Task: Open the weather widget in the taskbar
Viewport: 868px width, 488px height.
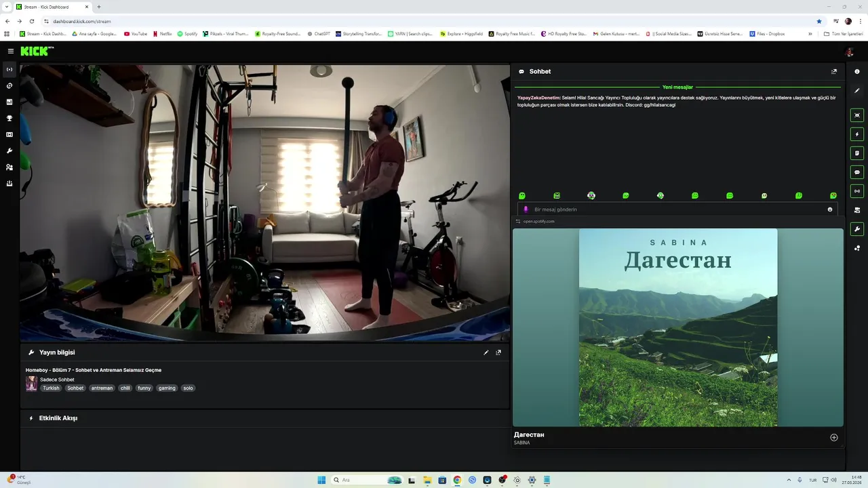Action: click(x=19, y=480)
